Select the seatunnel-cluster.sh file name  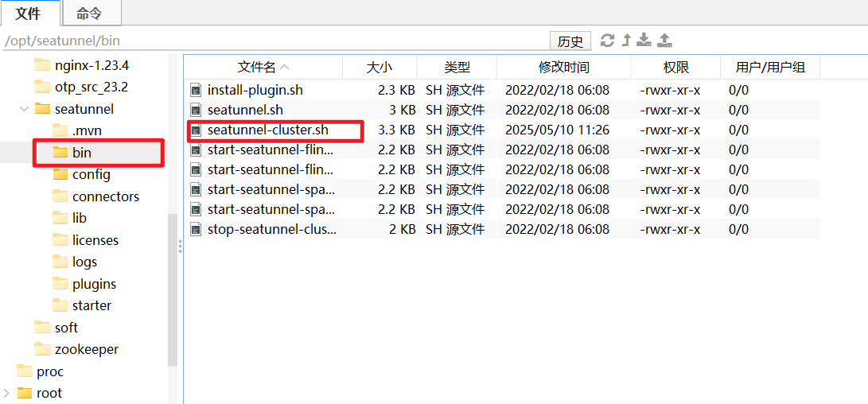268,130
